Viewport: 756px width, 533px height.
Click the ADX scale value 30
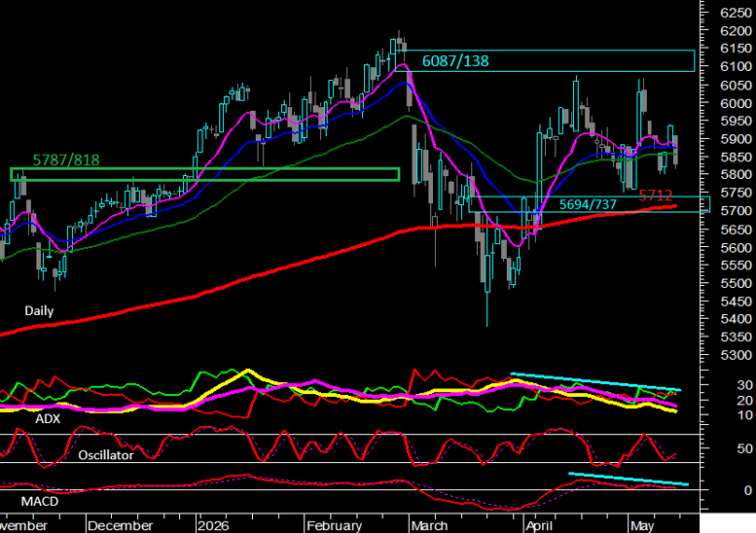[x=745, y=385]
